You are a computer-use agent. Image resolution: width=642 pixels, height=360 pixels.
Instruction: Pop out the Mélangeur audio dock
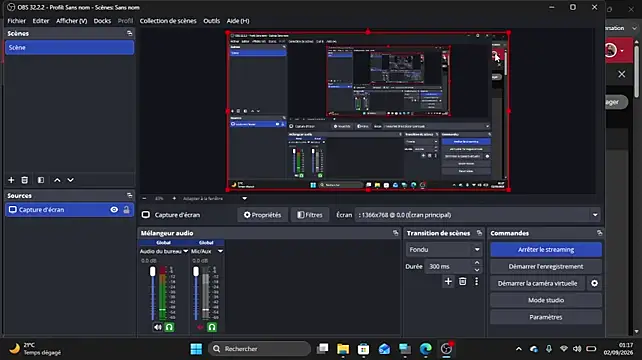point(396,233)
